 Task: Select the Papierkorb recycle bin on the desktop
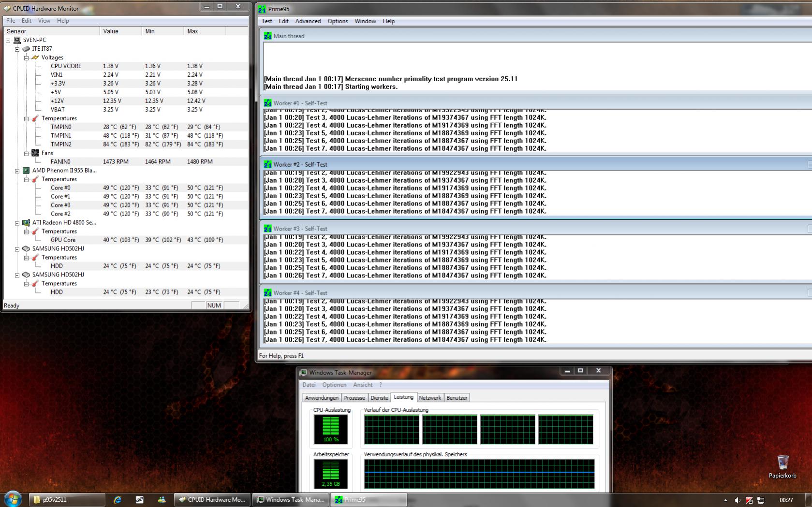coord(782,466)
